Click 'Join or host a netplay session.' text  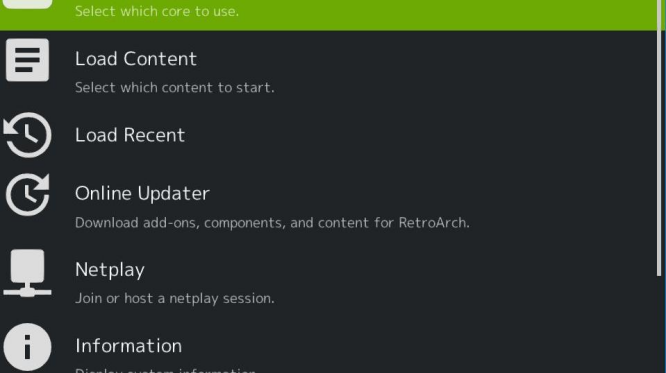tap(175, 298)
